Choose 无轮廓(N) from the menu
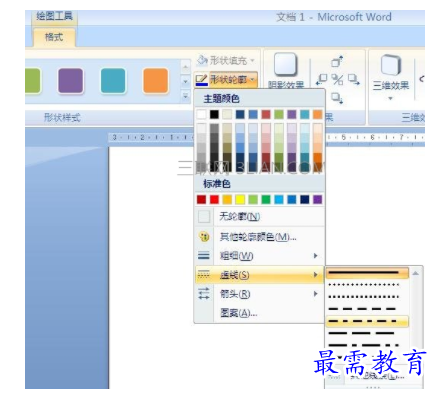 (x=259, y=217)
